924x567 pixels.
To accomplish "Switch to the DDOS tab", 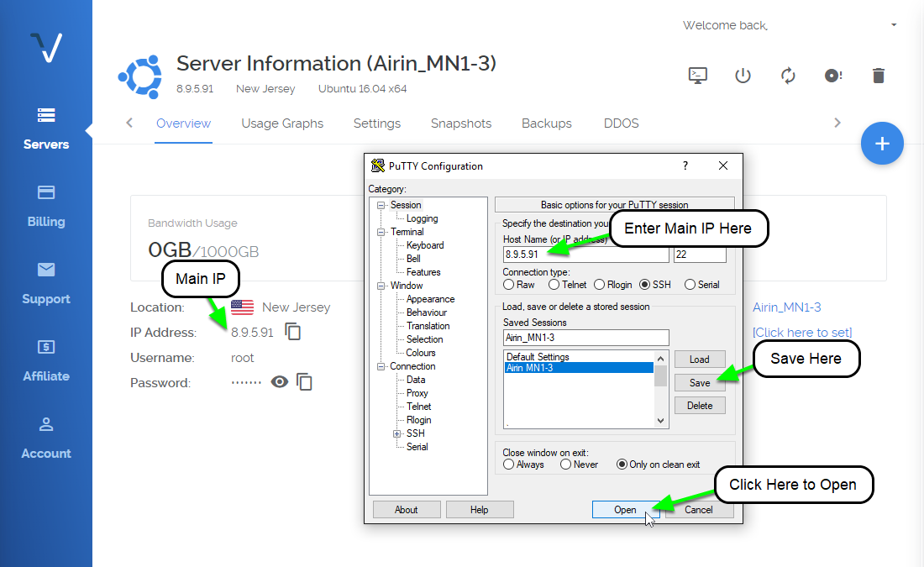I will [x=621, y=123].
